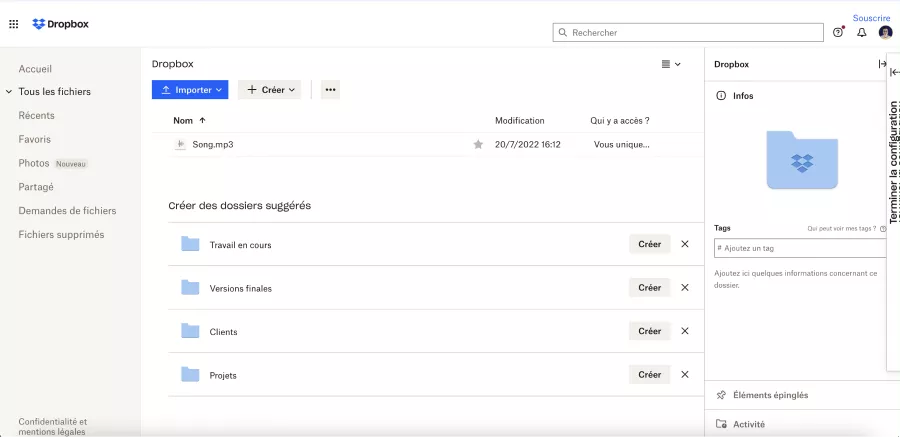Create the Projets folder

[650, 374]
